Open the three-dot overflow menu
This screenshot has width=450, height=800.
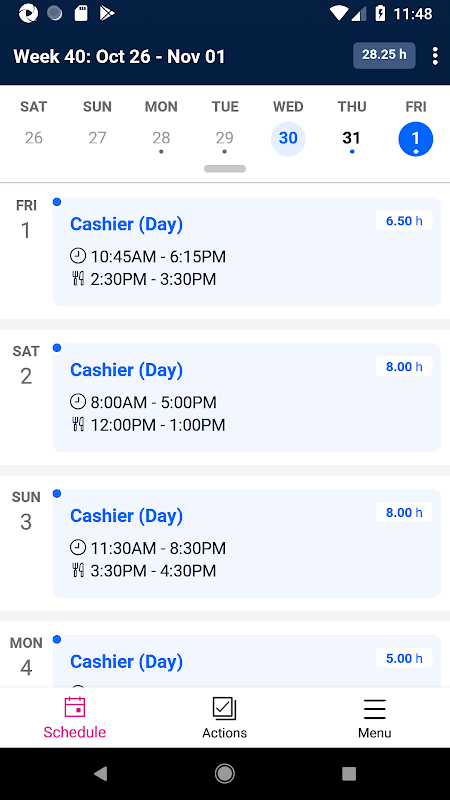point(435,56)
